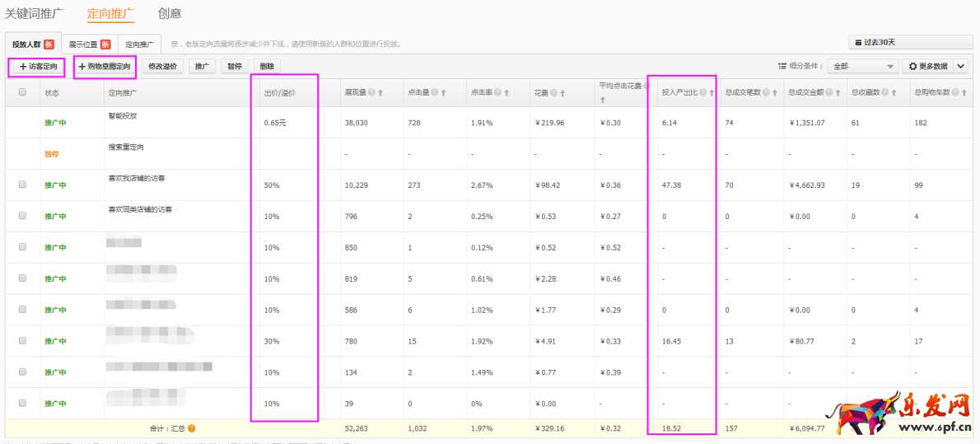Click the help icon beside 展现量
Viewport: 980px width, 444px height.
pos(372,93)
